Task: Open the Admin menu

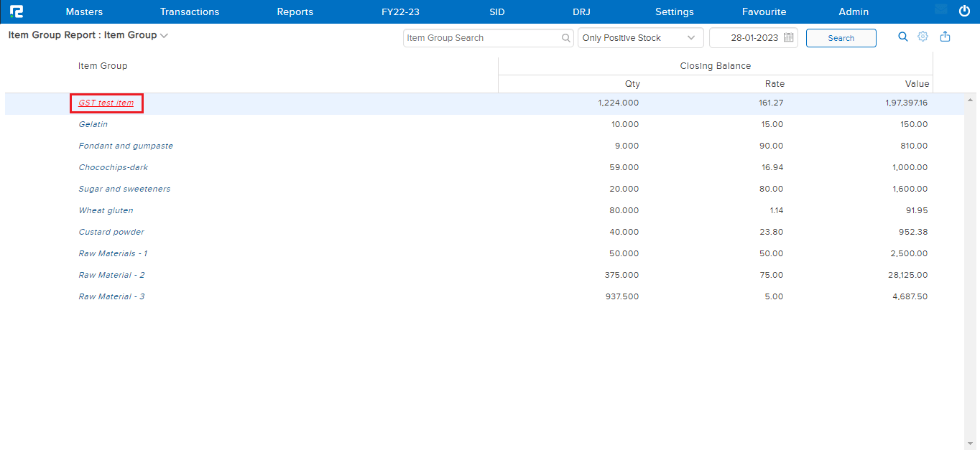Action: pos(853,11)
